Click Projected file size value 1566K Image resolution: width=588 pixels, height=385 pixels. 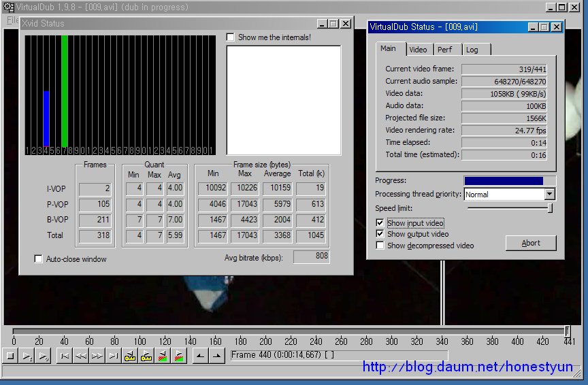click(504, 118)
